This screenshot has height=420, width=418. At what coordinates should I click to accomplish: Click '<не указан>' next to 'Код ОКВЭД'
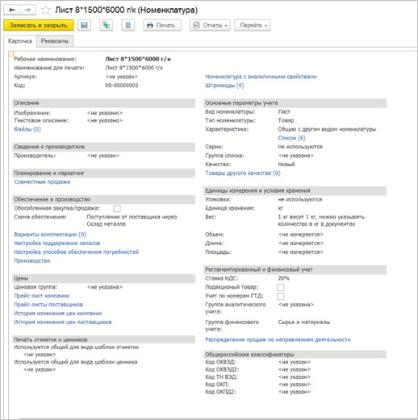[294, 362]
